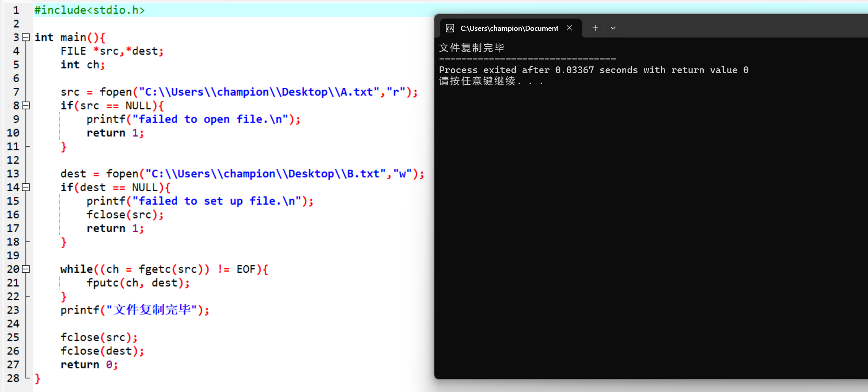Image resolution: width=868 pixels, height=392 pixels.
Task: Click the "if(dest == NULL){" condition
Action: click(115, 187)
